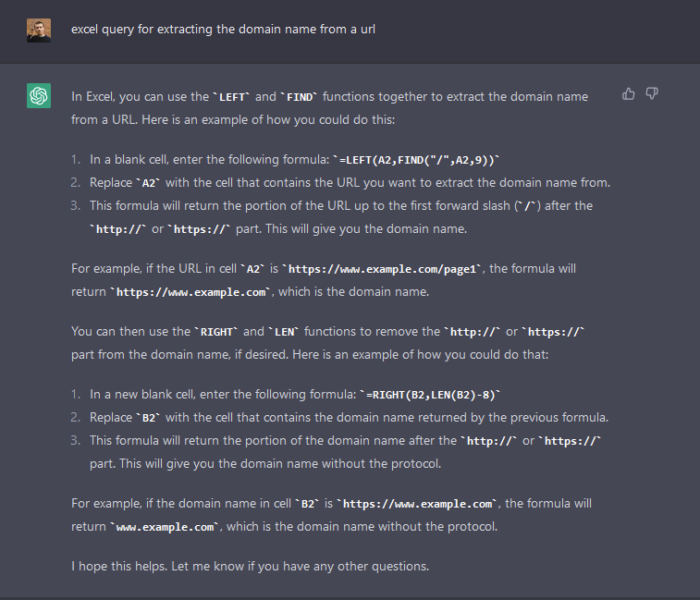Click the thumbs up feedback icon

[629, 94]
